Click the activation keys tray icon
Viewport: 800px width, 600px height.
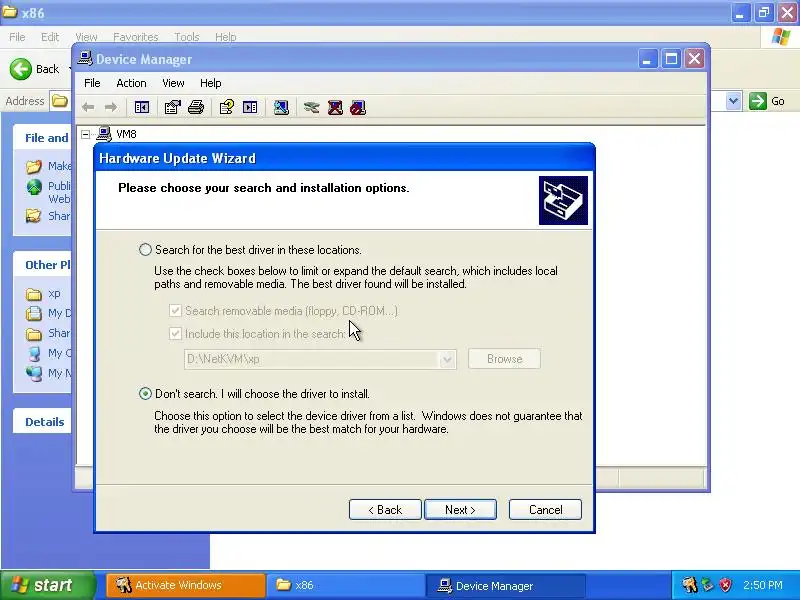coord(690,585)
